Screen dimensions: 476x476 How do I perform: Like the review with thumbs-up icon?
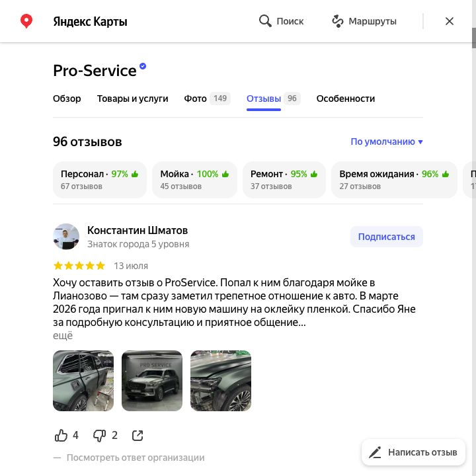point(61,435)
